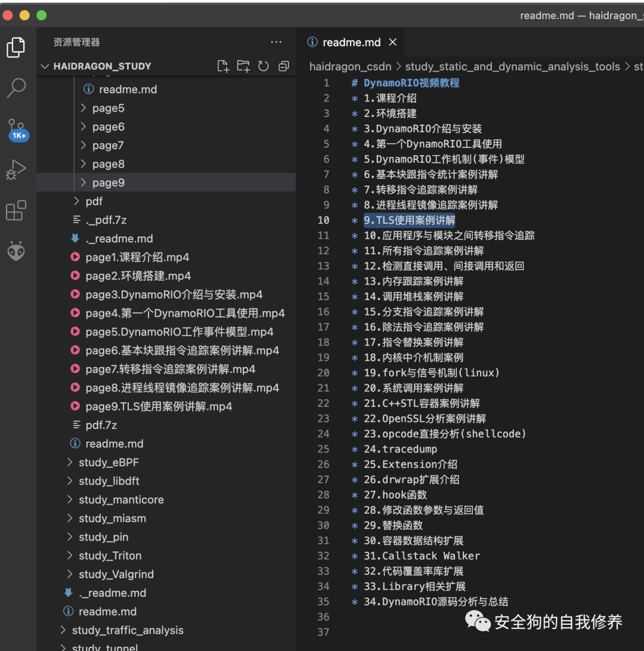Click the New Folder icon in explorer header
This screenshot has height=651, width=644.
243,66
